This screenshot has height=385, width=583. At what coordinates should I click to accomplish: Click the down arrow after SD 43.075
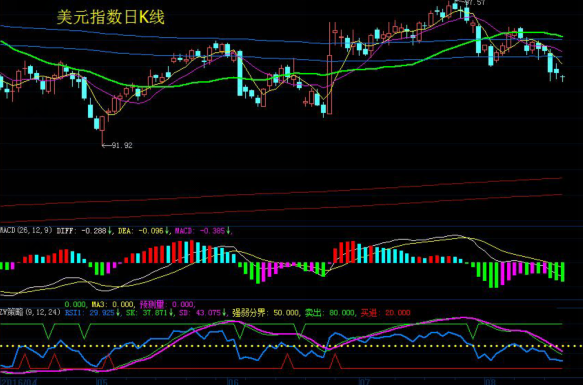pos(225,313)
